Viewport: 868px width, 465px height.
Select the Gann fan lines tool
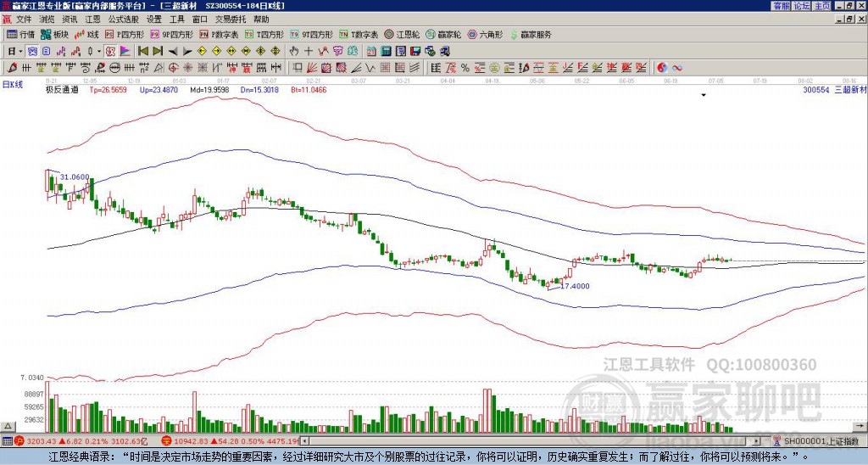click(x=312, y=68)
